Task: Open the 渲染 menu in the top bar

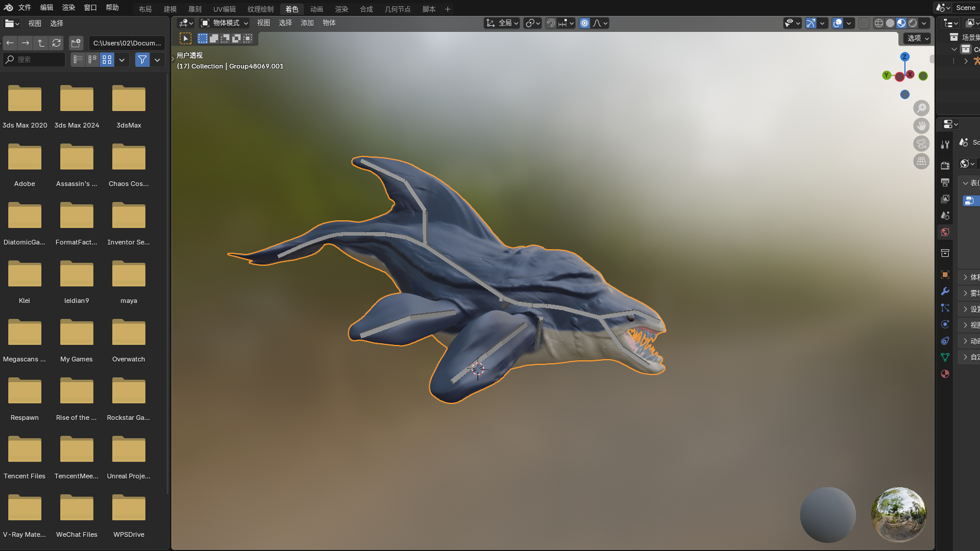Action: [68, 8]
